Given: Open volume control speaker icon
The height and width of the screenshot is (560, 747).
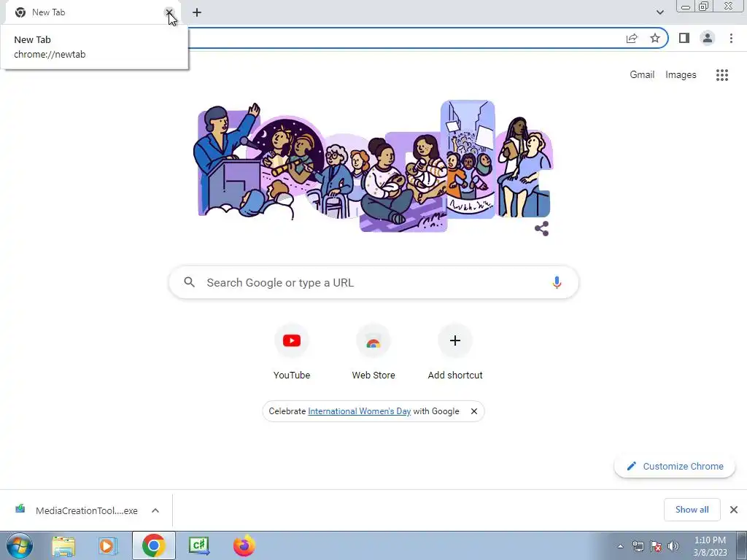Looking at the screenshot, I should click(x=673, y=546).
